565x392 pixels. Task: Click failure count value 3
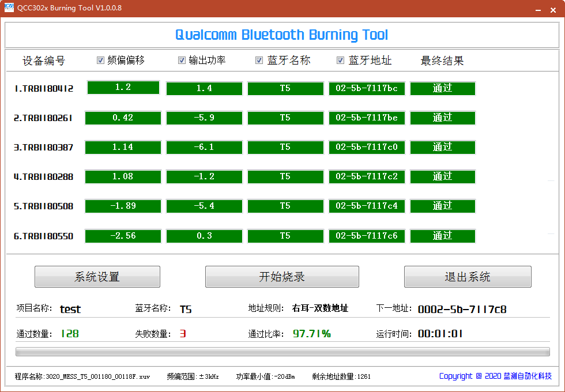point(183,334)
